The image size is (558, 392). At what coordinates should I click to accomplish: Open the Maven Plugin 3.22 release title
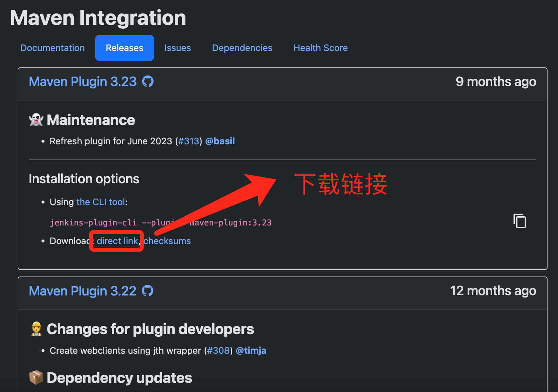pyautogui.click(x=82, y=291)
